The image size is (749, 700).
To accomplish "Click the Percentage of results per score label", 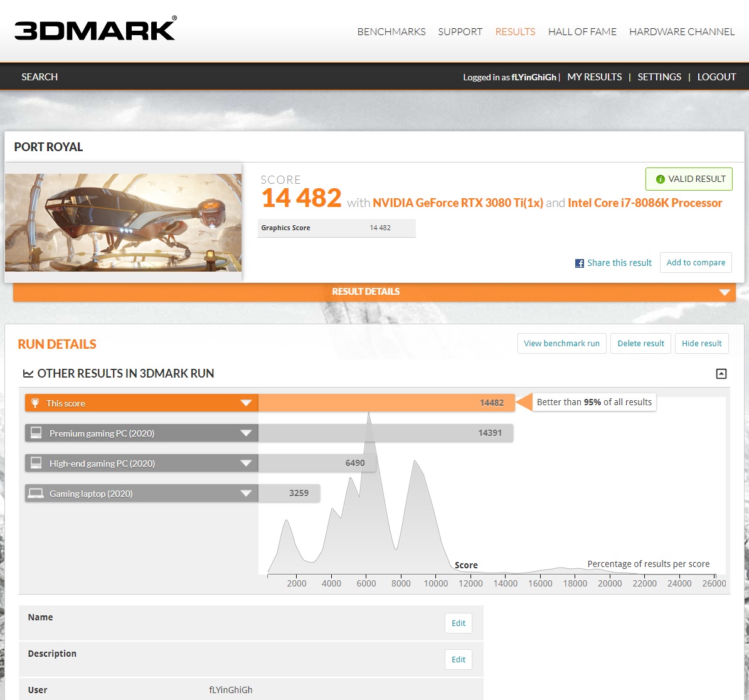I will [x=648, y=564].
